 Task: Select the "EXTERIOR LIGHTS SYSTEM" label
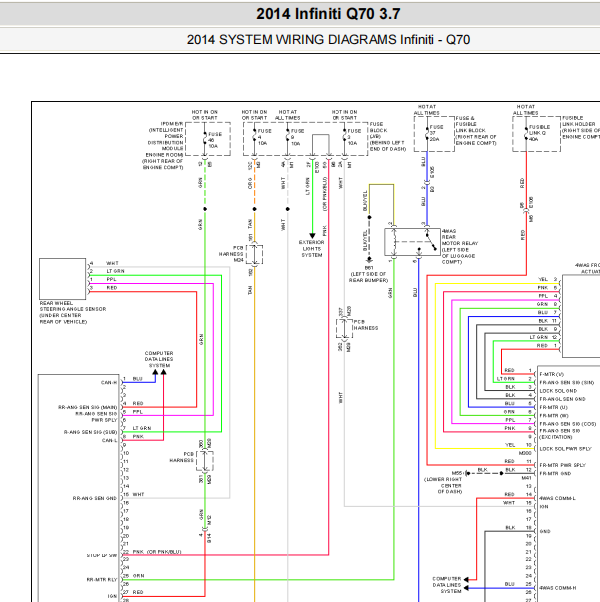click(x=312, y=248)
